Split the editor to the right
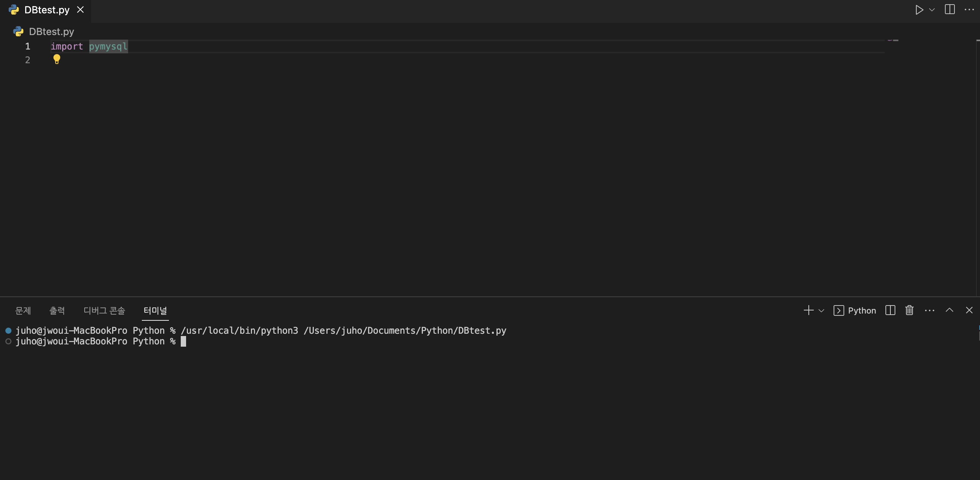 [949, 10]
